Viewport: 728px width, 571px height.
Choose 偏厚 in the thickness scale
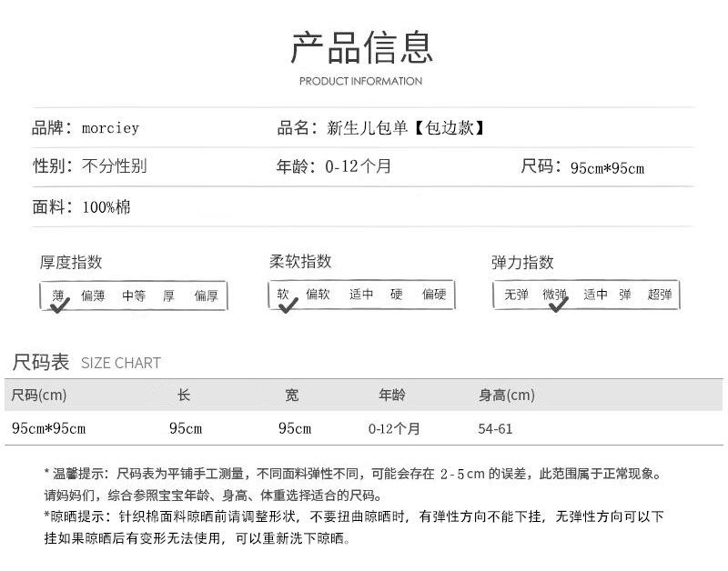tap(207, 296)
